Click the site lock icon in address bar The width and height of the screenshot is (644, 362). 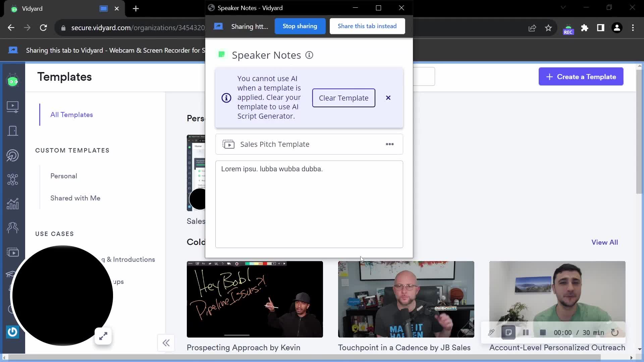click(63, 28)
